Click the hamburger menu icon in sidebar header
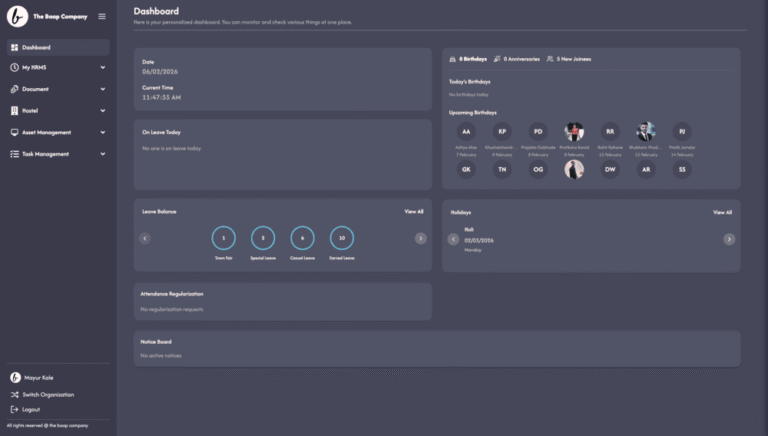 (x=101, y=16)
